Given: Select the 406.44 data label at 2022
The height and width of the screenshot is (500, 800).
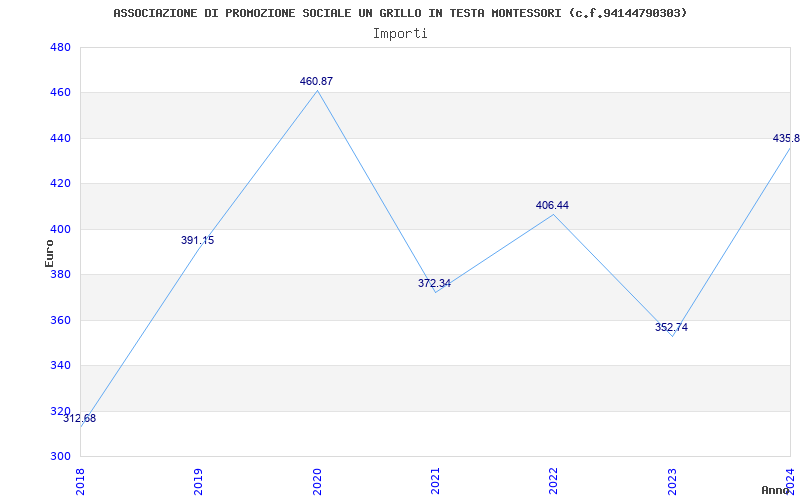Looking at the screenshot, I should pyautogui.click(x=552, y=206).
